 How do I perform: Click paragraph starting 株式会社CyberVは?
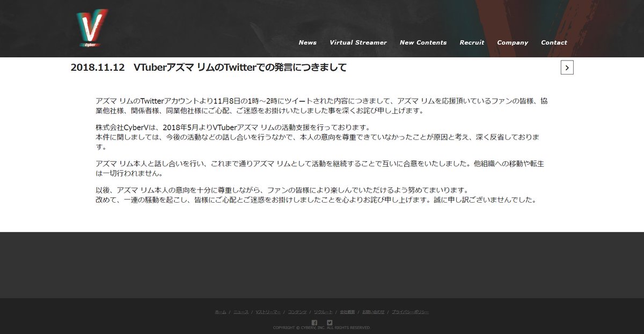pos(318,137)
